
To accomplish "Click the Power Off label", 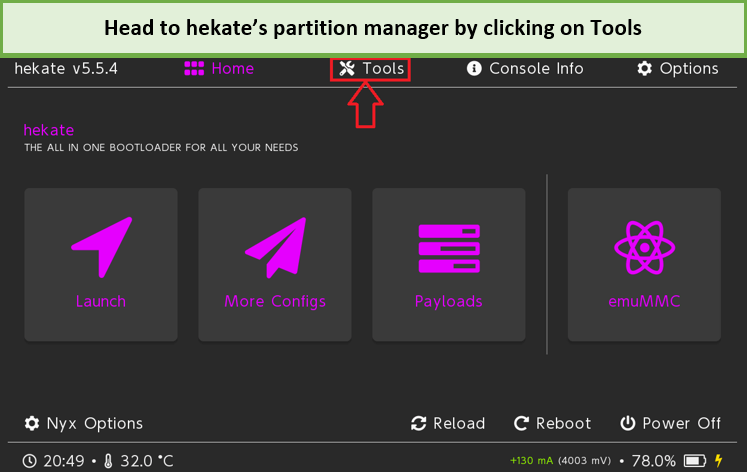I will pyautogui.click(x=681, y=423).
